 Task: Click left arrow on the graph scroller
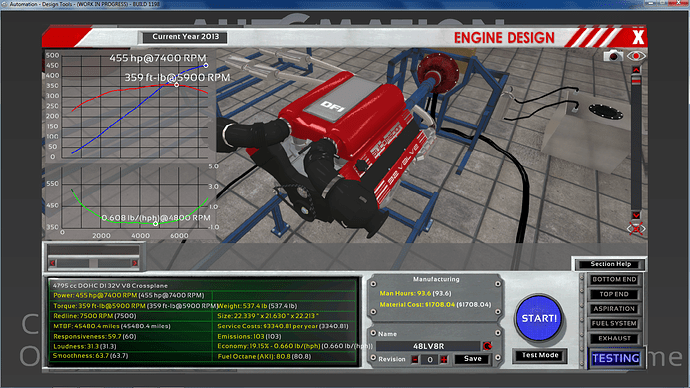(x=53, y=263)
